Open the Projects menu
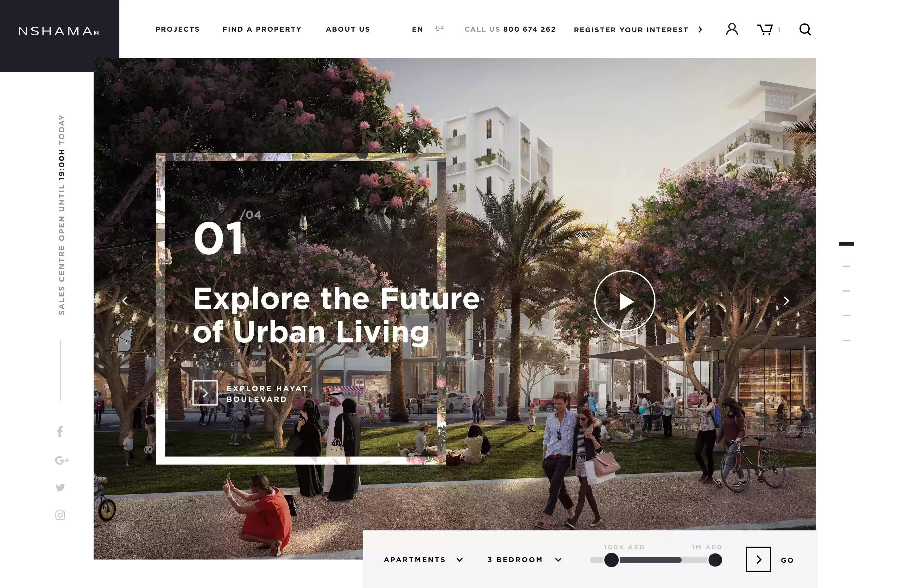 click(x=177, y=29)
